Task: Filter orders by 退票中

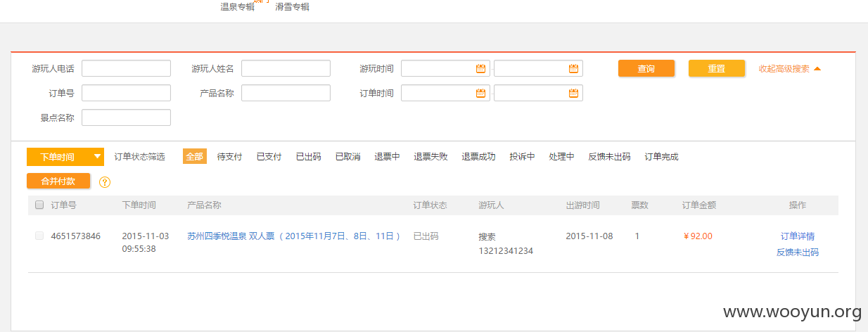Action: coord(387,157)
